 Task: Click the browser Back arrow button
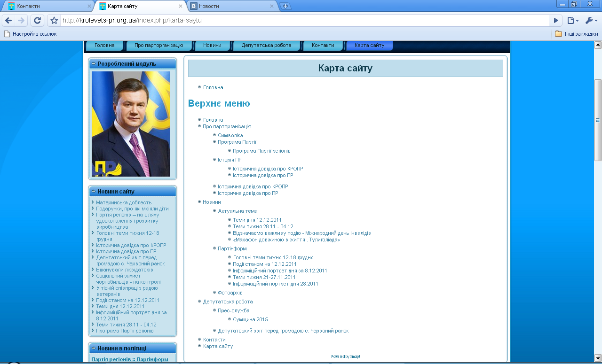pyautogui.click(x=8, y=21)
